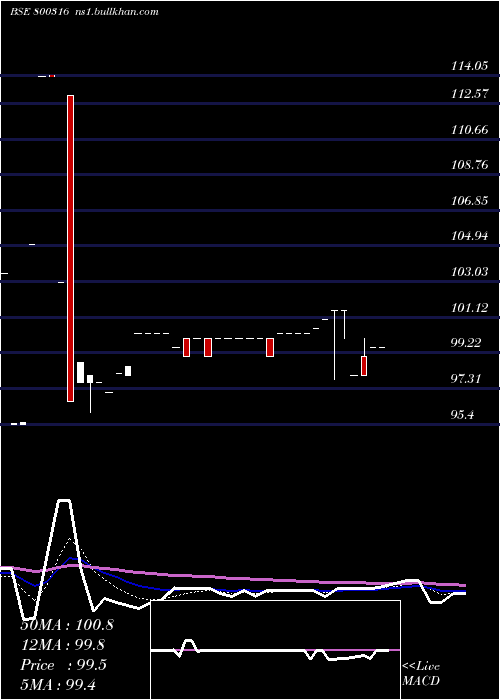The height and width of the screenshot is (700, 500).
Task: Click the 95.4 price level label
Action: pyautogui.click(x=462, y=415)
